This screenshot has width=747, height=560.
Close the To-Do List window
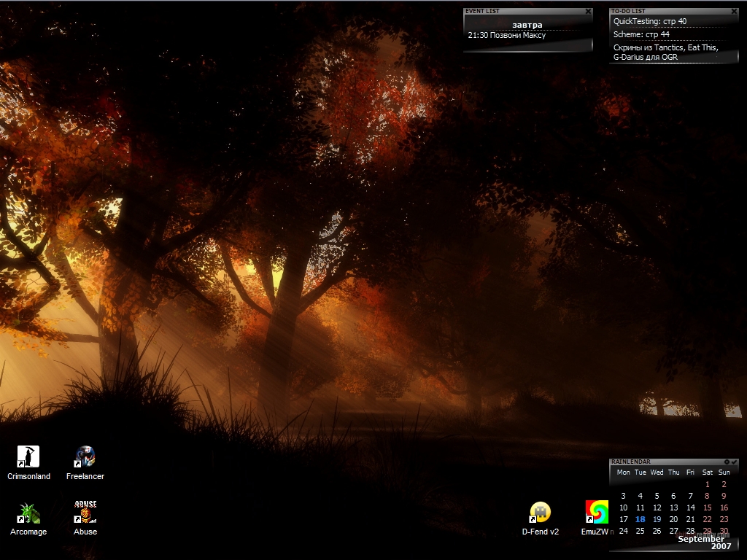734,12
